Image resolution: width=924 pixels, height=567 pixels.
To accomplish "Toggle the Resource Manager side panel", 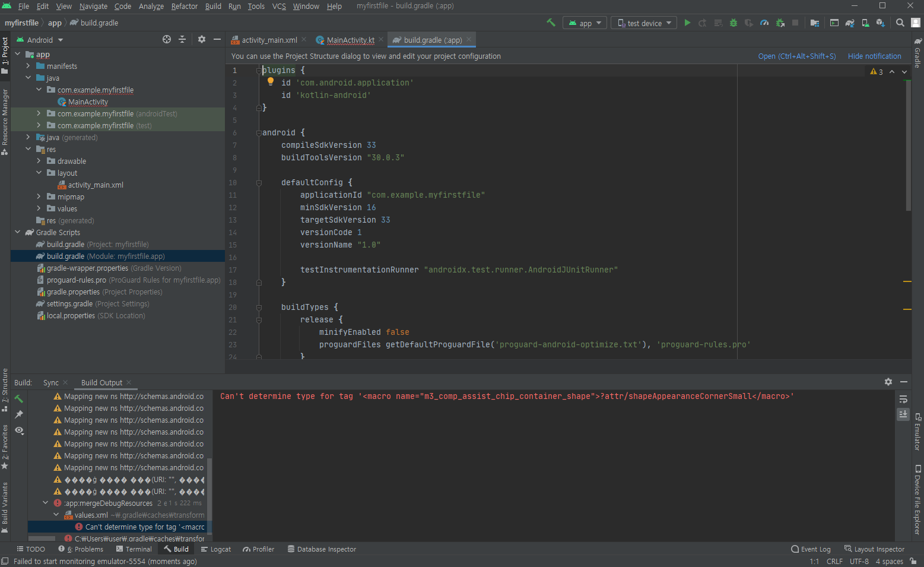I will pos(5,122).
